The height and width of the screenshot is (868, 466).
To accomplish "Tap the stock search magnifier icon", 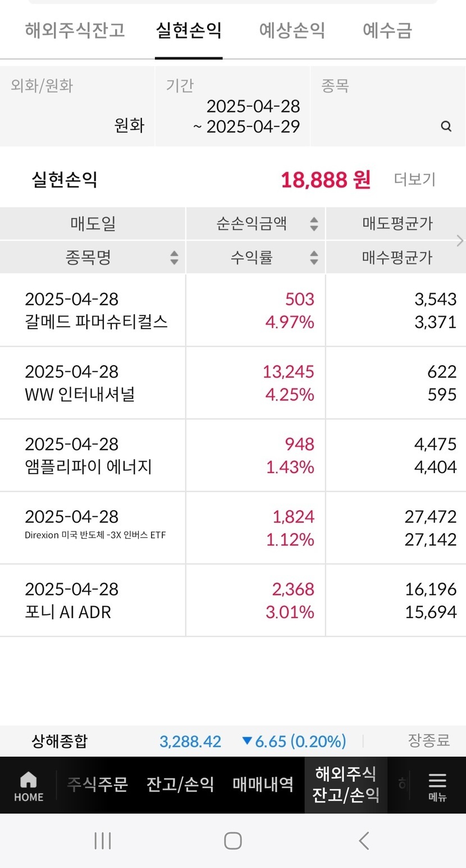I will (x=446, y=126).
